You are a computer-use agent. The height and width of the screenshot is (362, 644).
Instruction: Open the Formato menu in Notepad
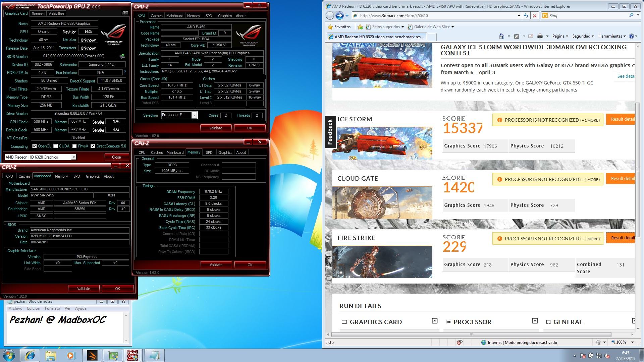pyautogui.click(x=52, y=308)
